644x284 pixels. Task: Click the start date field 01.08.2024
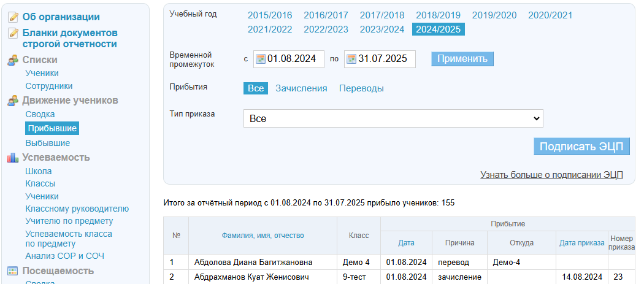pos(291,59)
